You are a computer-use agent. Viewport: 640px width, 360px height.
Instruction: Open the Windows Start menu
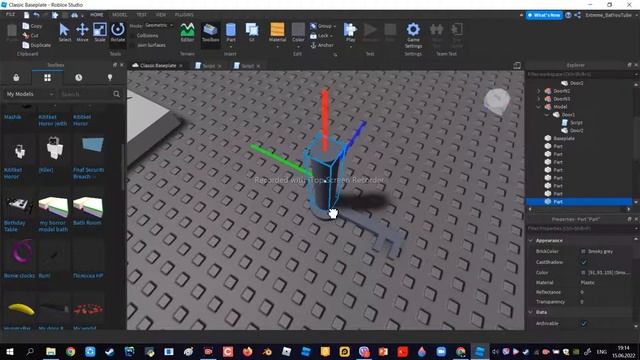pyautogui.click(x=10, y=351)
